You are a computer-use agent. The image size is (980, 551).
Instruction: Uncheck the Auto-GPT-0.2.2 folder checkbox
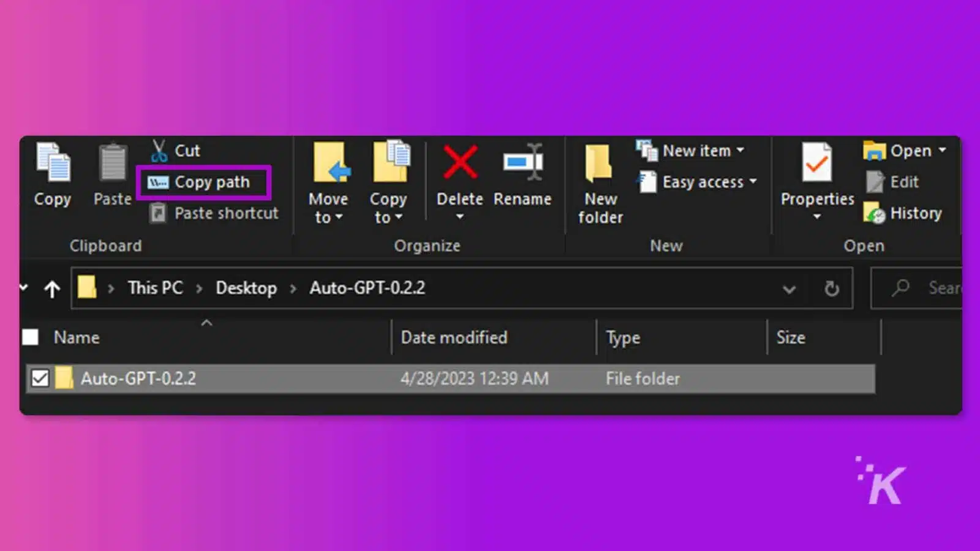40,378
